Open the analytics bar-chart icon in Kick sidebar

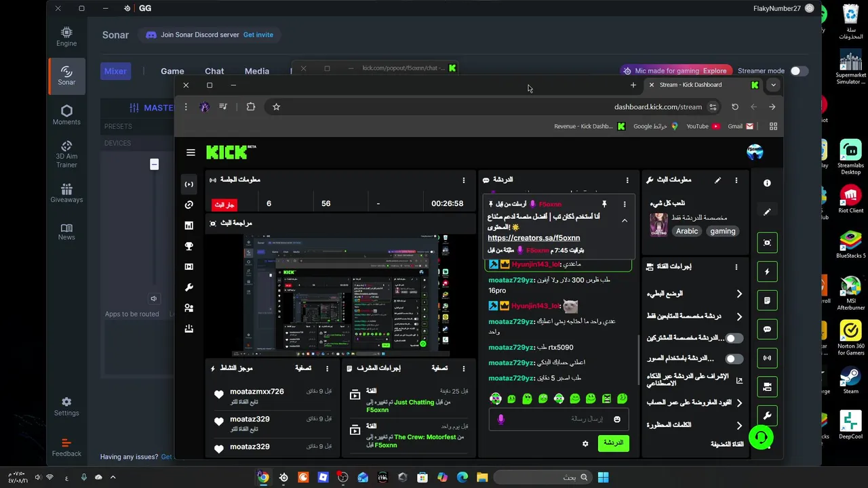189,225
